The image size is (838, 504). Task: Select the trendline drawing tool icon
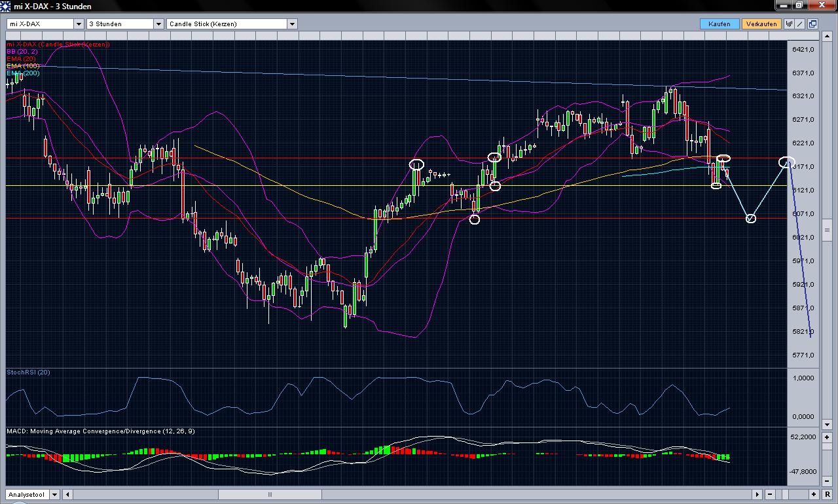pos(800,24)
